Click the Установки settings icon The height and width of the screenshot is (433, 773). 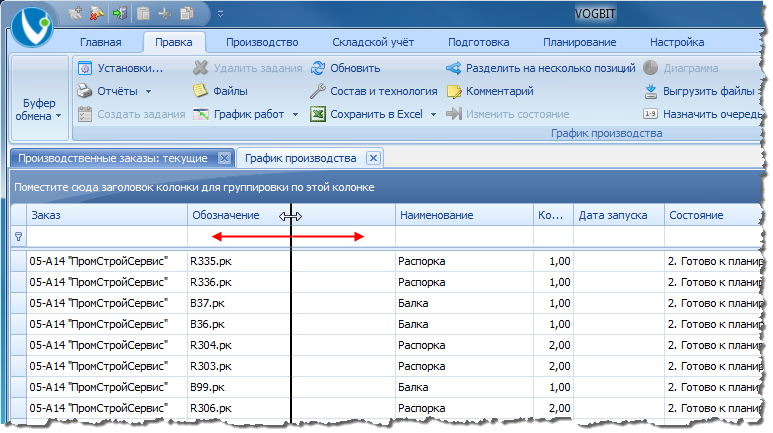pos(85,68)
